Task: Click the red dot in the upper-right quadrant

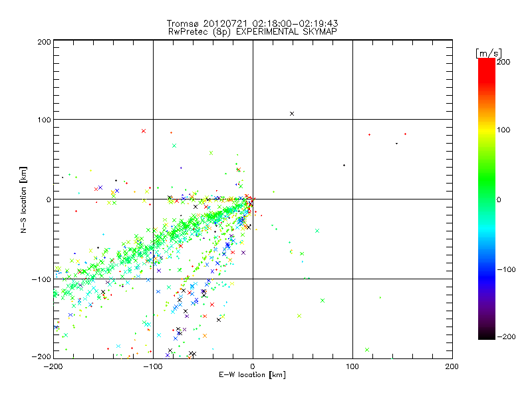Action: [x=369, y=135]
